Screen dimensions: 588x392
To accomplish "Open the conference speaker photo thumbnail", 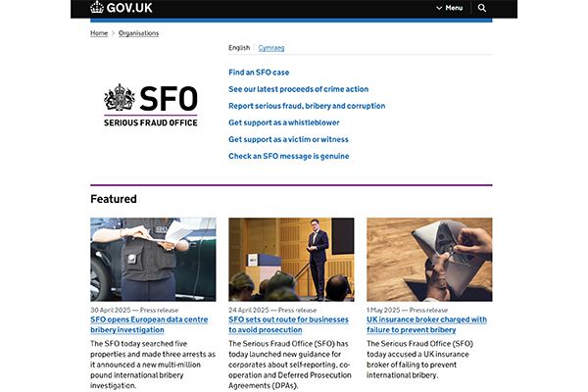I will coord(291,259).
